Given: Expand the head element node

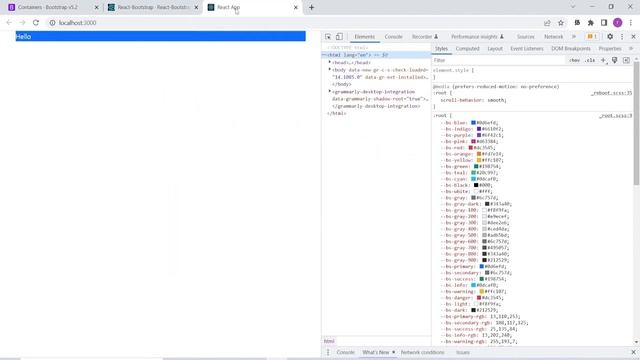Looking at the screenshot, I should [330, 62].
